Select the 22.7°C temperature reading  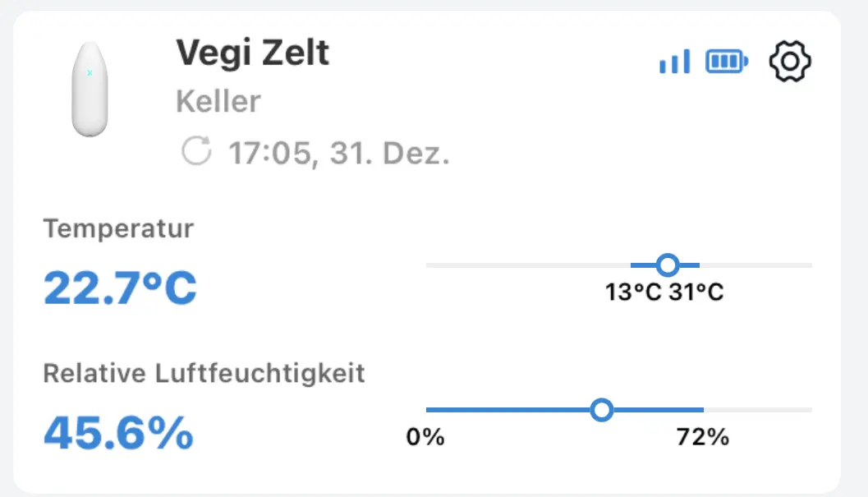[x=120, y=288]
